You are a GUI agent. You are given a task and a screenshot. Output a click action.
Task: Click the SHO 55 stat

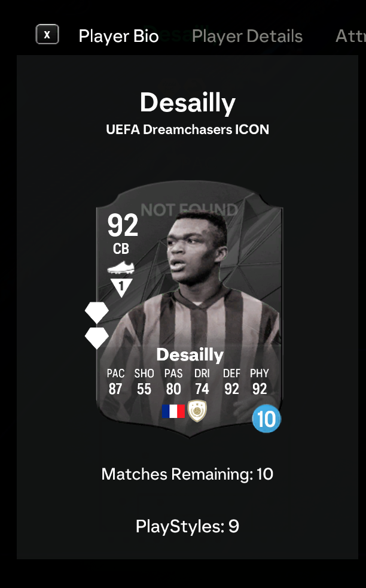pyautogui.click(x=144, y=382)
